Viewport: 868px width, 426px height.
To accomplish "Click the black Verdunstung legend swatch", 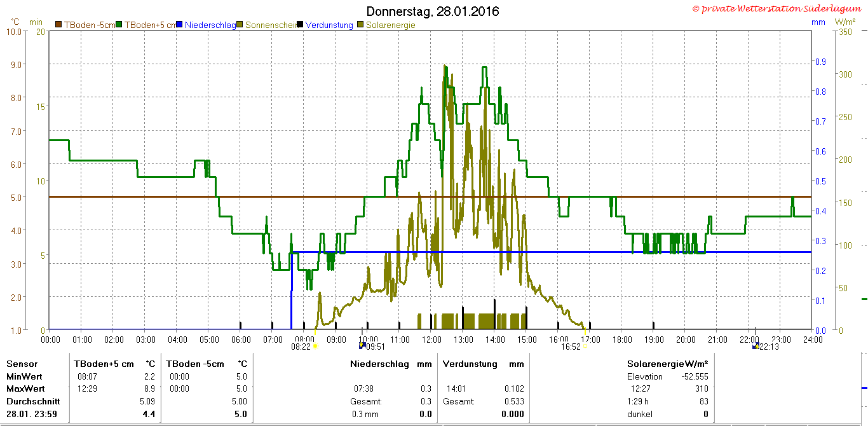I will (301, 25).
